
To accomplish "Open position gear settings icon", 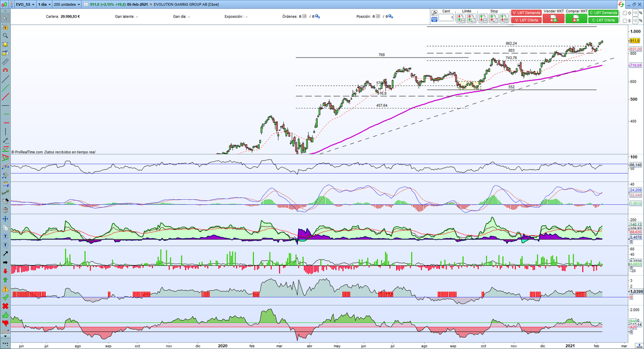I will point(391,16).
